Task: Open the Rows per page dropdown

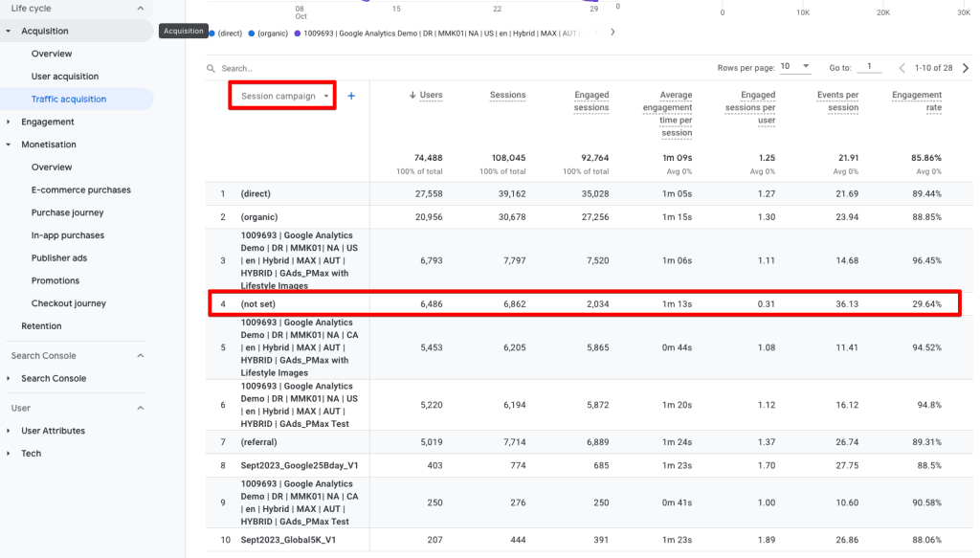Action: (x=794, y=67)
